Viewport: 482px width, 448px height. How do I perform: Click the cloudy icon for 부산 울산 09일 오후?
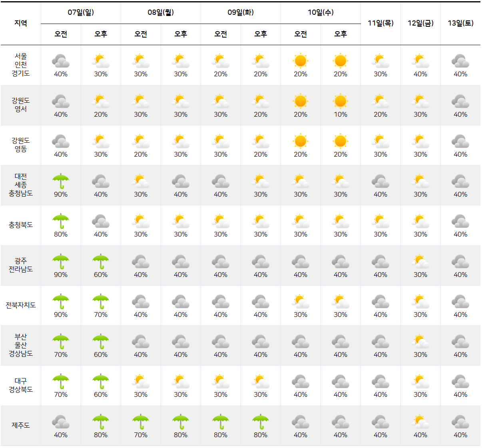point(261,341)
